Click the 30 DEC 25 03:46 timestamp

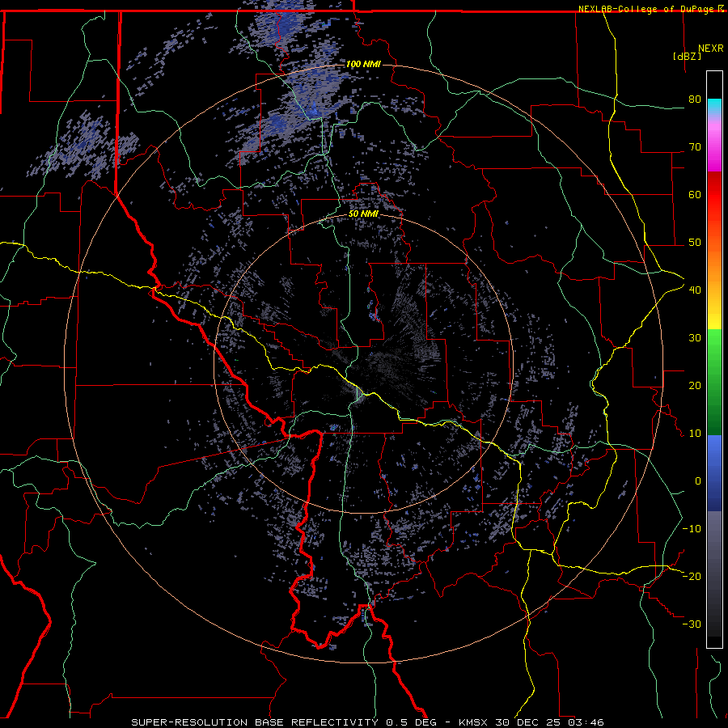click(549, 722)
